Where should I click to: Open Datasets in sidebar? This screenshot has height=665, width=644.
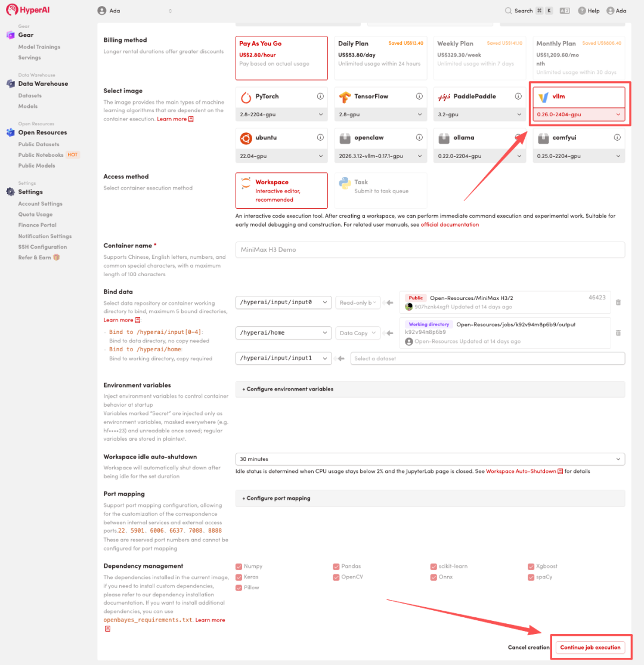pos(30,95)
